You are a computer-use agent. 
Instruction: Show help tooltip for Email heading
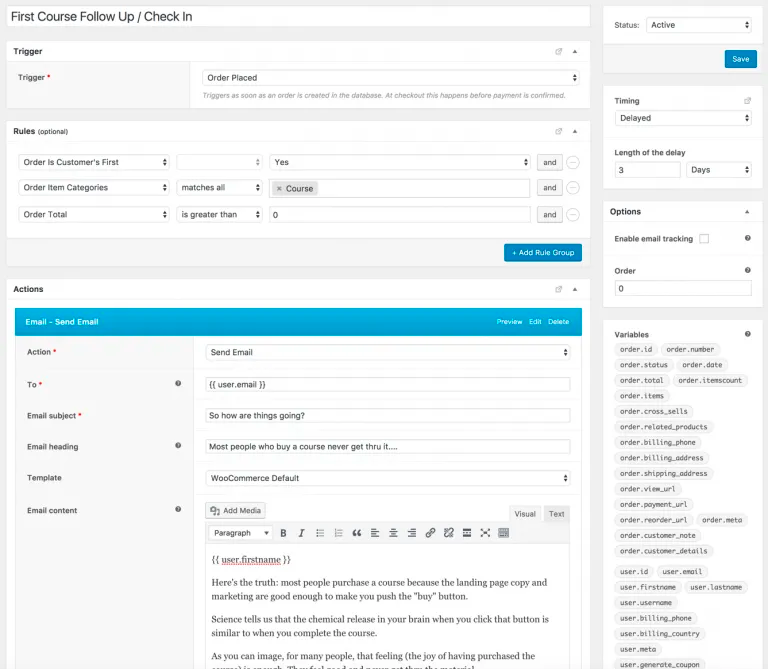178,446
